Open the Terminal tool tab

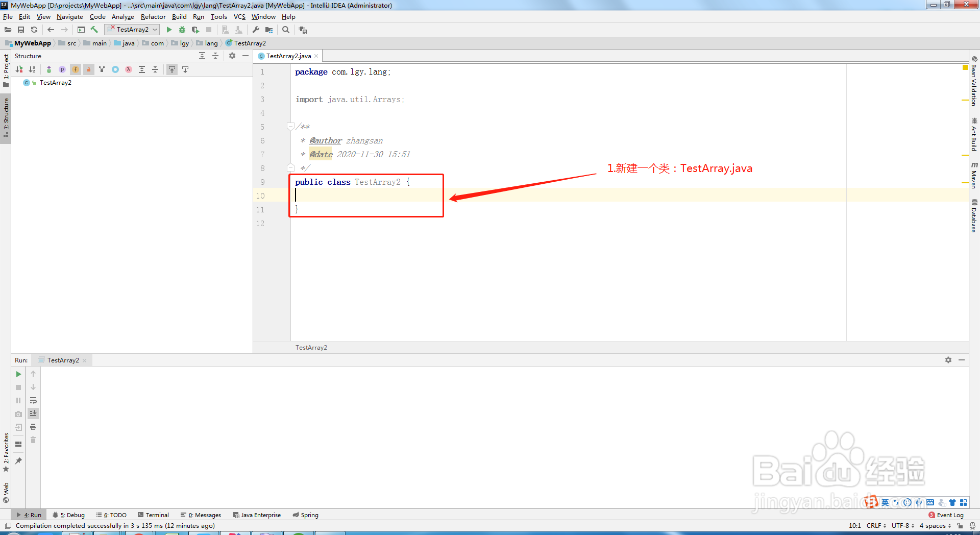pos(153,515)
